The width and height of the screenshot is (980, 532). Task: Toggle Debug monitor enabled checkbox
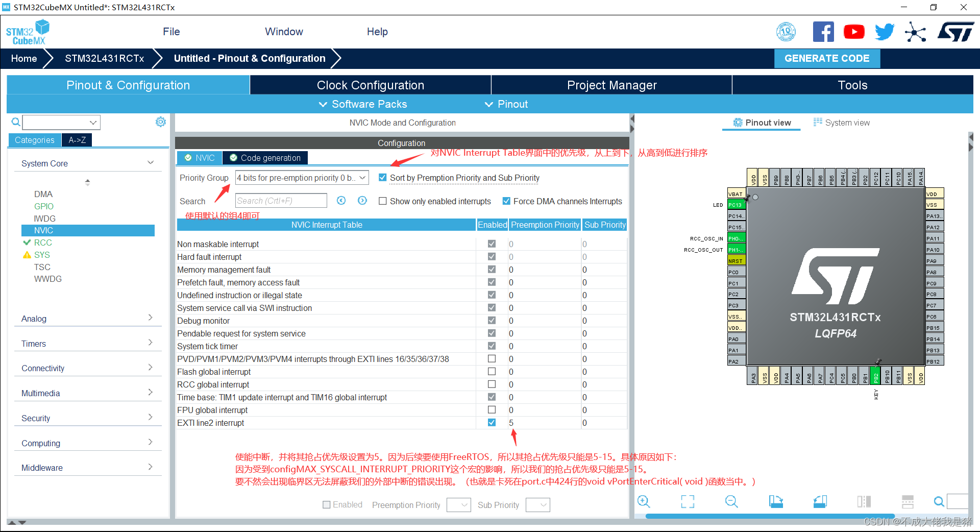tap(492, 320)
